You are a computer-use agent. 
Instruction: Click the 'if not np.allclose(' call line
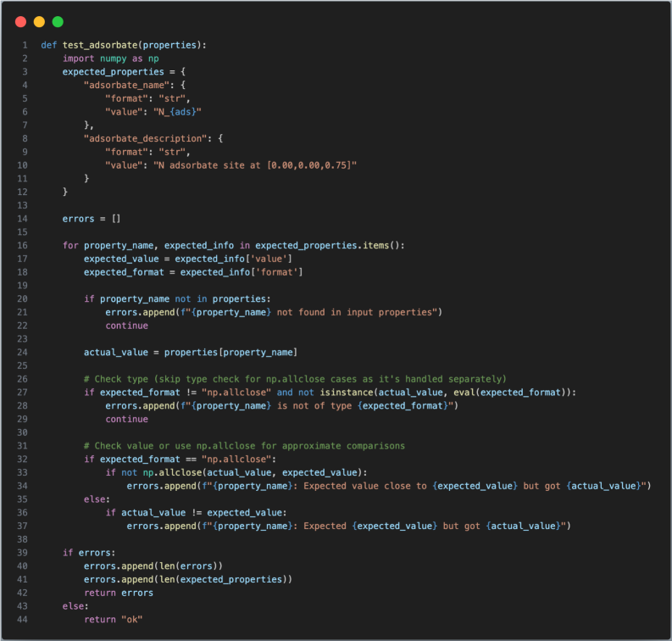point(236,472)
